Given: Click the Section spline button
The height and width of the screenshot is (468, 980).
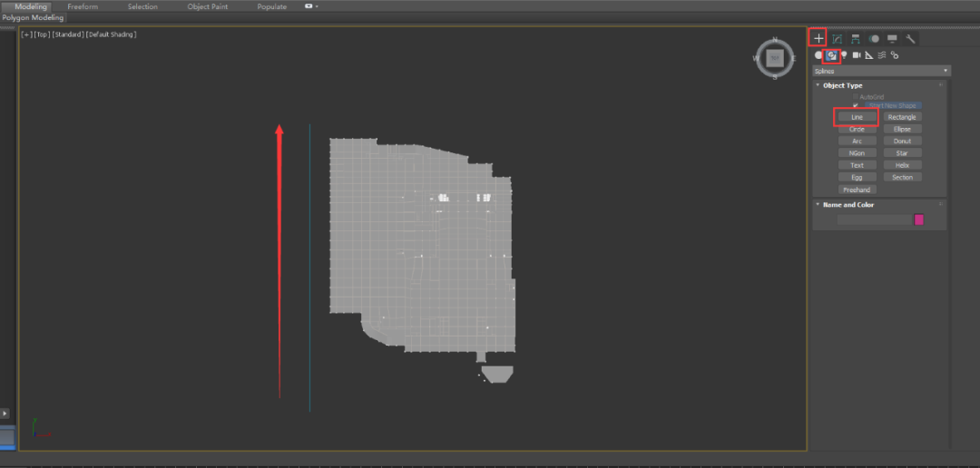Looking at the screenshot, I should (x=902, y=178).
